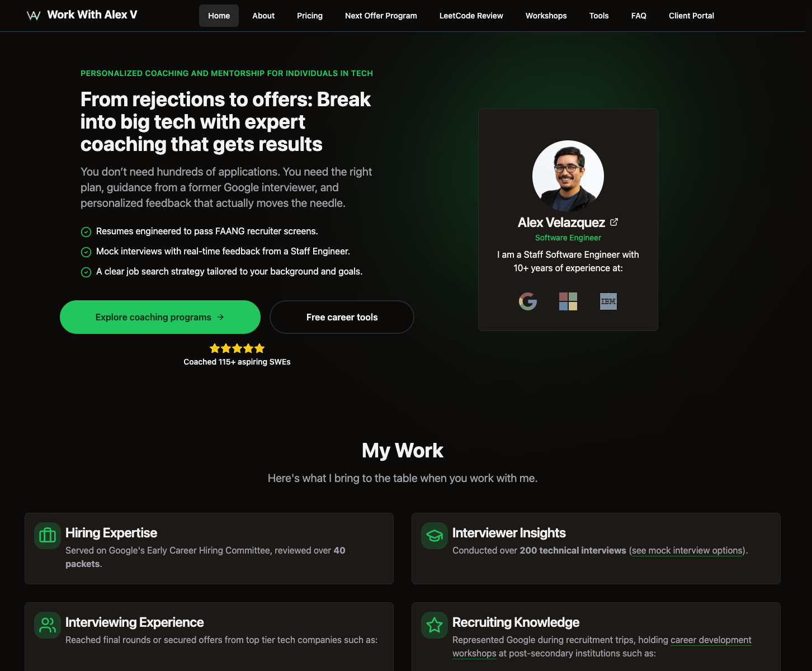Click the Hiring Expertise card heading
812x671 pixels.
[x=111, y=533]
